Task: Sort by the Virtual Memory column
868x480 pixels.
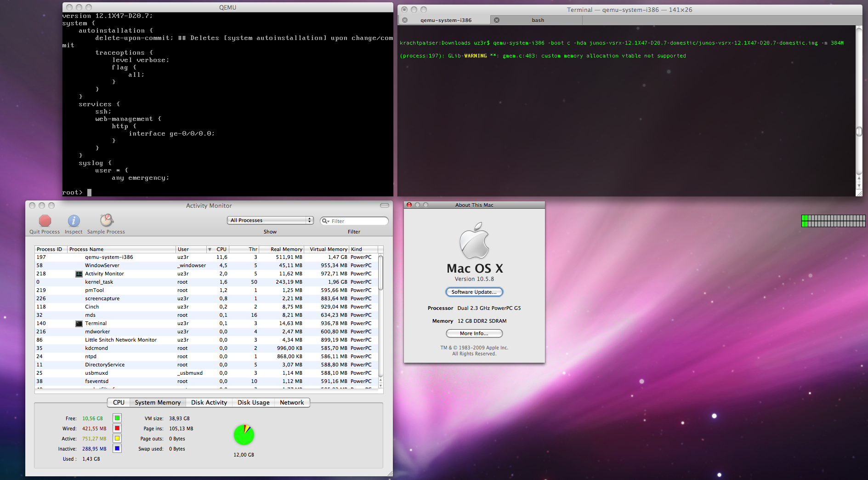Action: [x=327, y=250]
